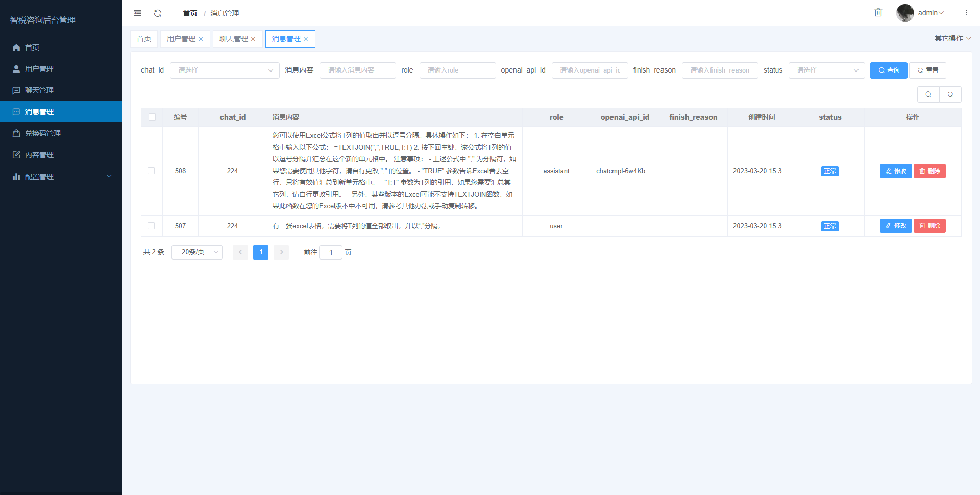The width and height of the screenshot is (980, 495).
Task: Click the refresh icon in top bar
Action: 158,13
